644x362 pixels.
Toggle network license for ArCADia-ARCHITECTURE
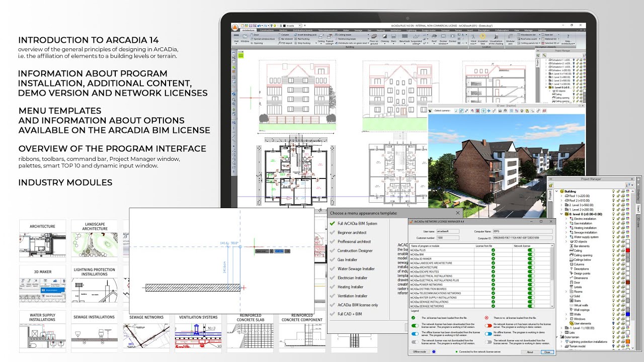[531, 267]
